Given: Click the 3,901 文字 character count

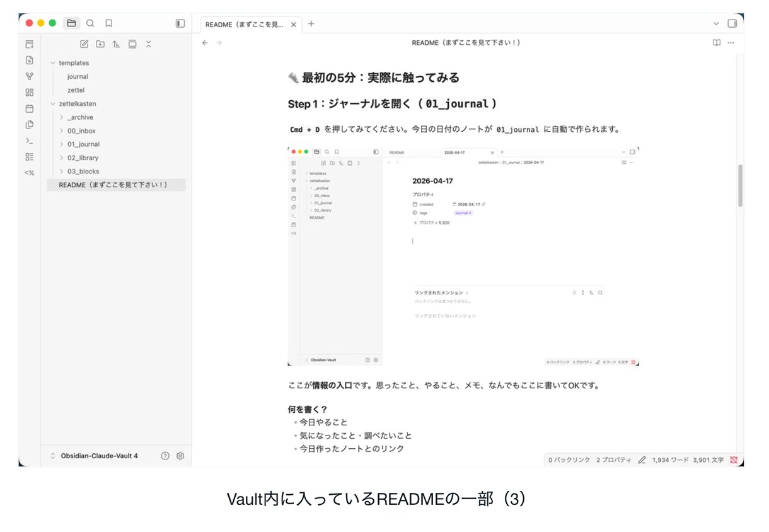Looking at the screenshot, I should [x=708, y=460].
